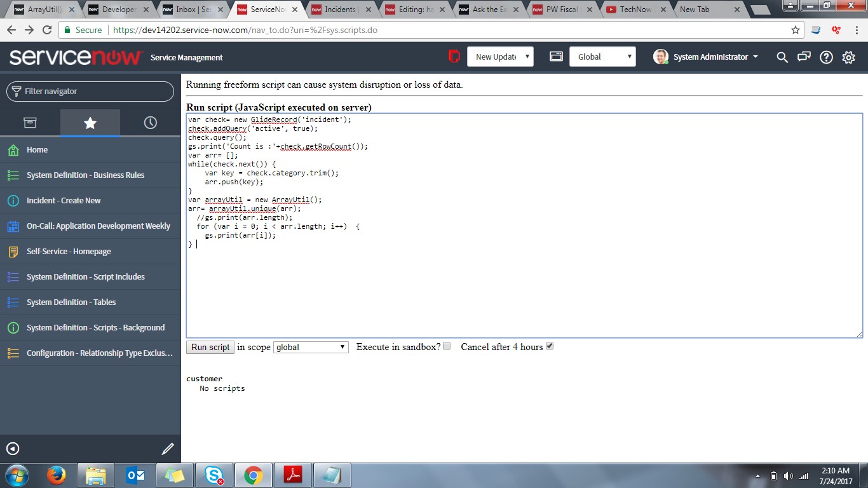
Task: Switch to the Developer browser tab
Action: click(119, 10)
